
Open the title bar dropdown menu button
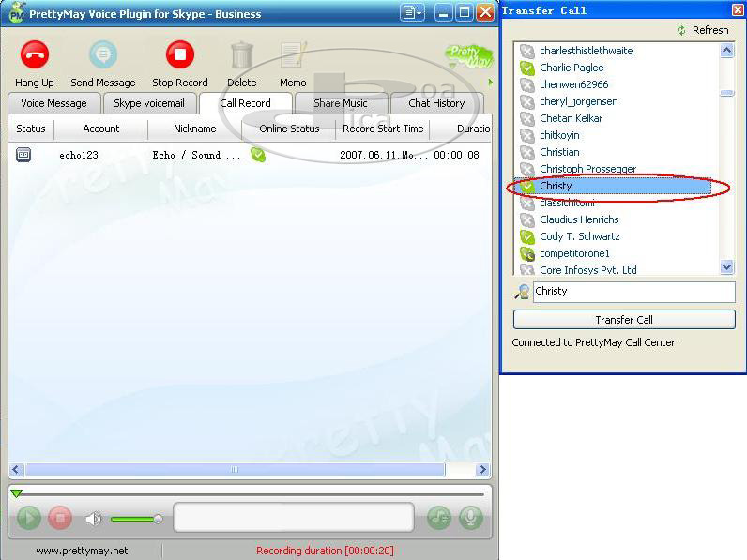[x=411, y=12]
